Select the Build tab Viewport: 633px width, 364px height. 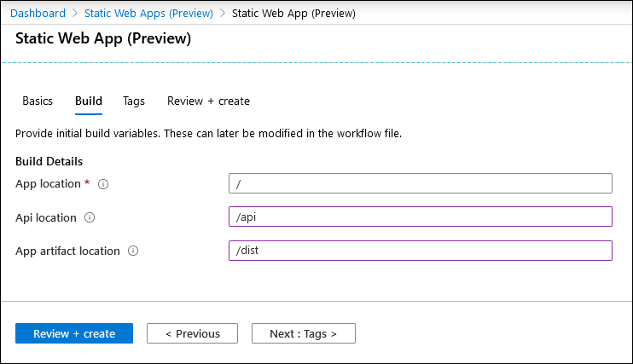(89, 101)
